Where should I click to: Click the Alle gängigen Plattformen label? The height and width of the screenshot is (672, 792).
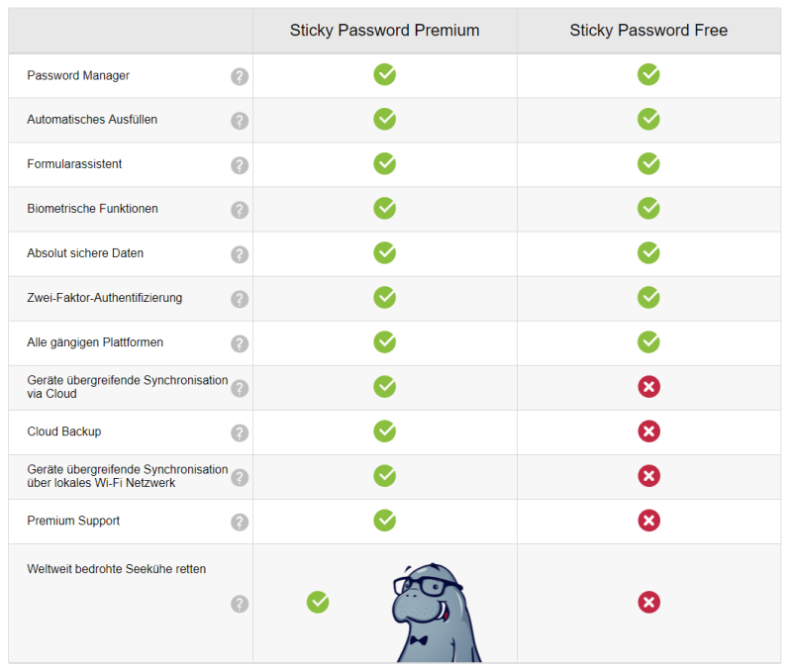(95, 342)
